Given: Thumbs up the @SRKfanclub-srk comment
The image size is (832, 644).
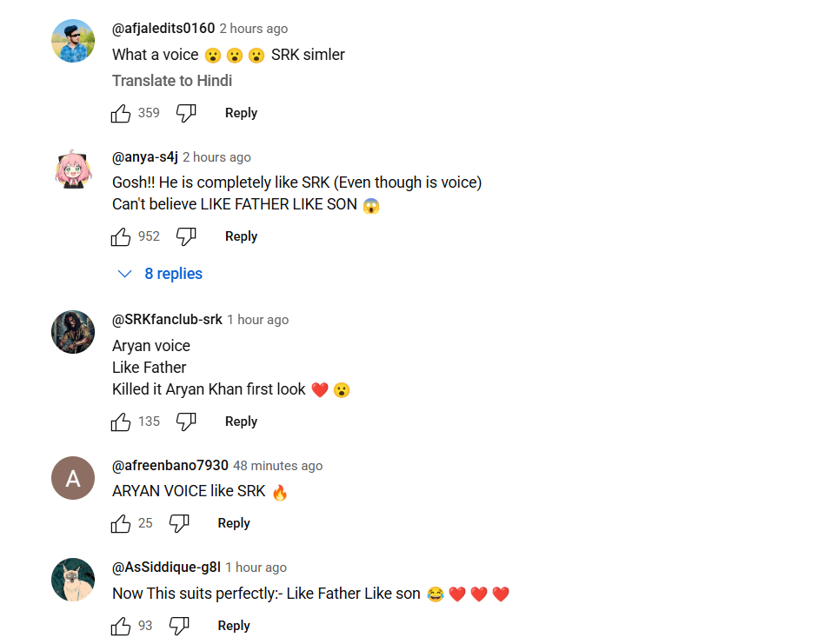Looking at the screenshot, I should click(121, 422).
